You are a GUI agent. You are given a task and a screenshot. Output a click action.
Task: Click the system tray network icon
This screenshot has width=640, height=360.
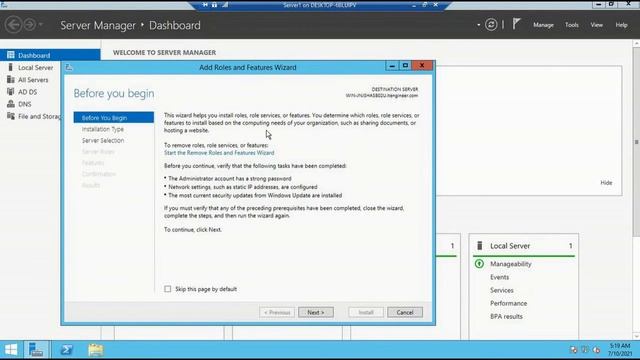coord(584,350)
